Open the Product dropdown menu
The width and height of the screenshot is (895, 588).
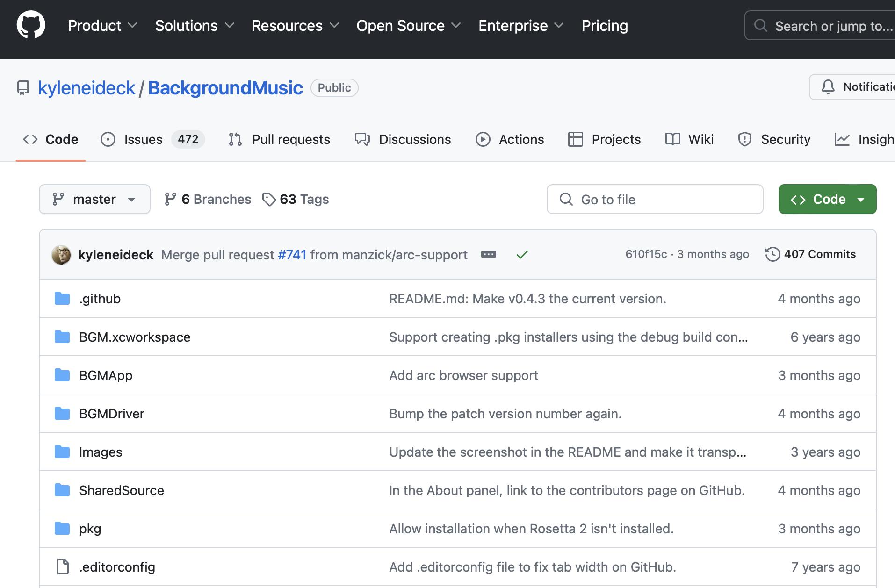coord(102,26)
